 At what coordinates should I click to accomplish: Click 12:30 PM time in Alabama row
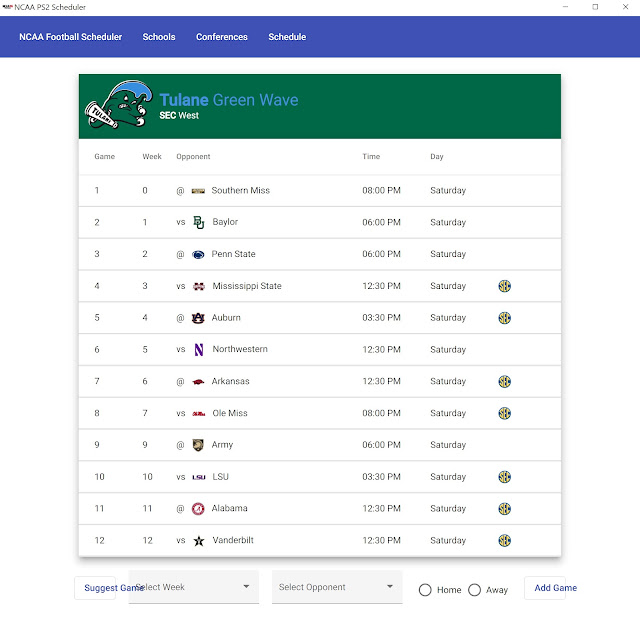point(381,509)
